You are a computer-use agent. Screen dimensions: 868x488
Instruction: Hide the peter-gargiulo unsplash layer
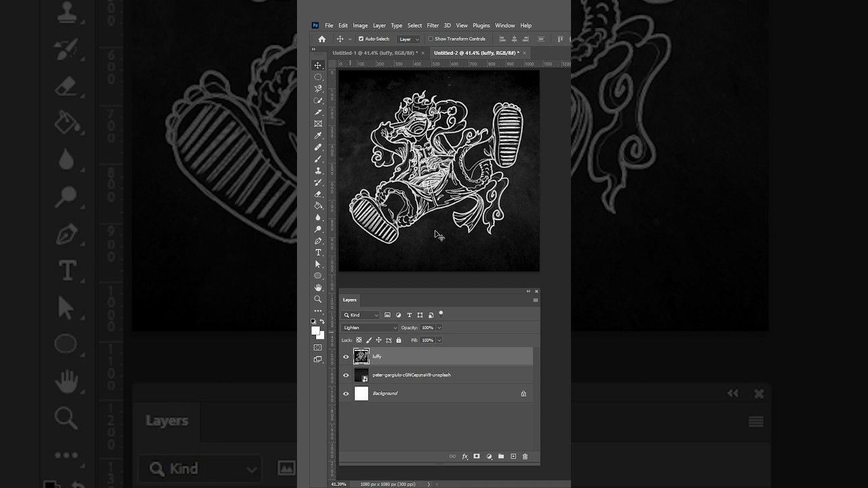coord(346,375)
